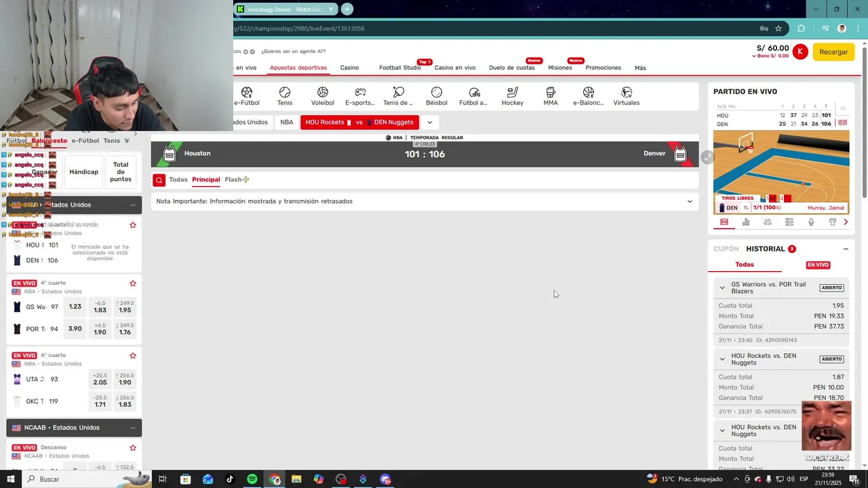The width and height of the screenshot is (868, 488).
Task: Open the e-Fútbol sport icon
Action: pyautogui.click(x=247, y=96)
